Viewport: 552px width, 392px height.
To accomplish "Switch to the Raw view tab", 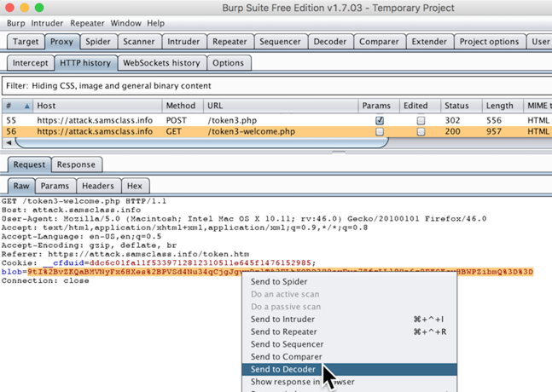I will (21, 186).
